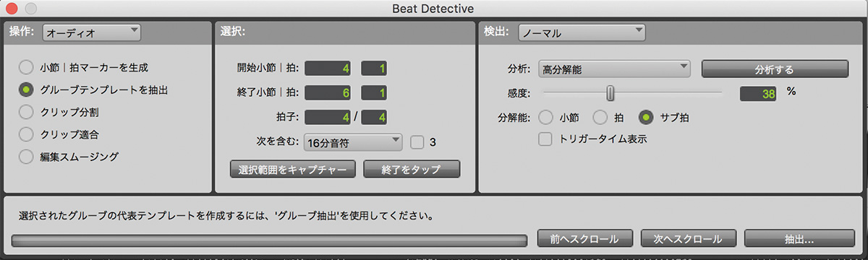Click the 次へスクロール button
Image resolution: width=868 pixels, height=260 pixels.
[689, 238]
